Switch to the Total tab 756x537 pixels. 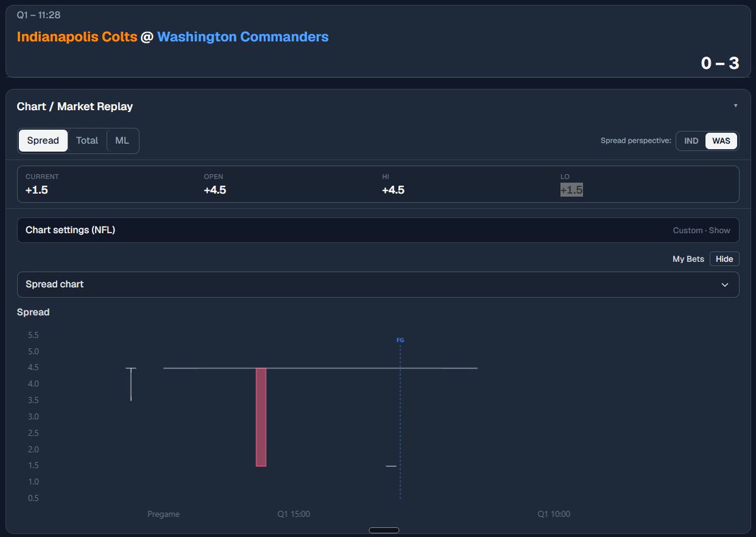(87, 140)
